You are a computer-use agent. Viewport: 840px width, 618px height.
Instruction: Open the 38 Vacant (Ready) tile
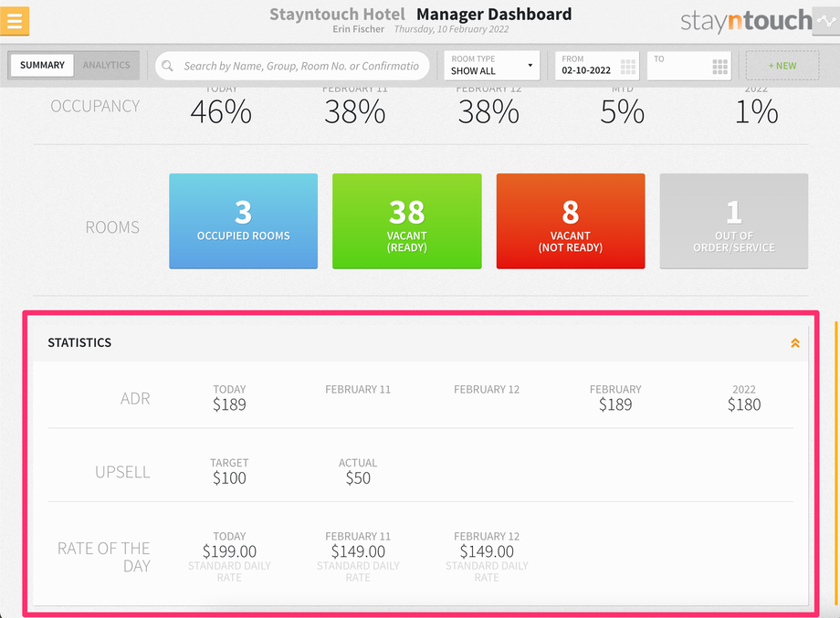click(x=406, y=221)
